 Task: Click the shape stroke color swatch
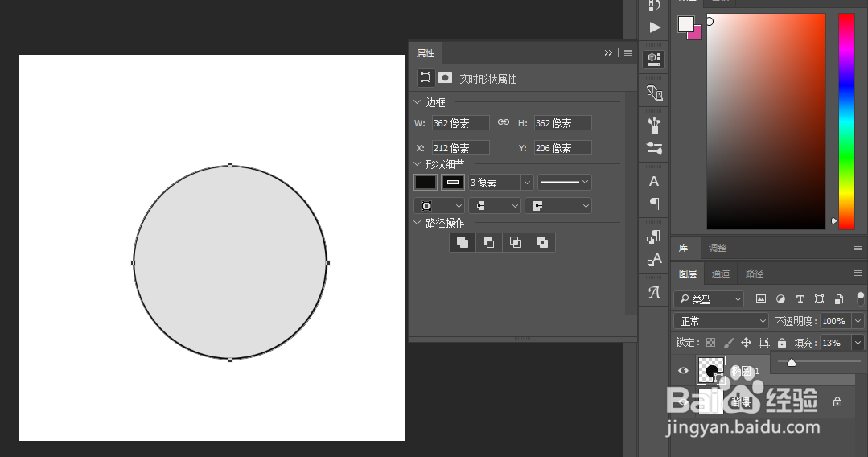[452, 183]
